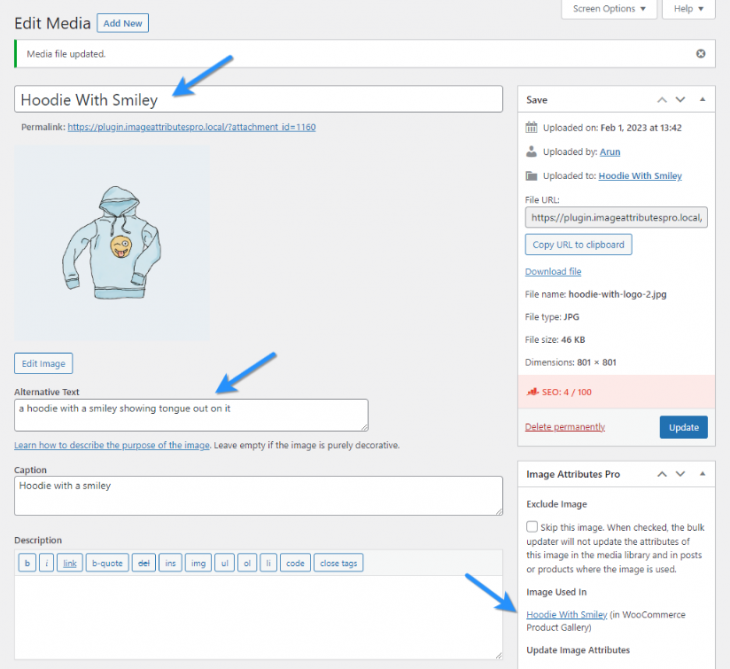
Task: Open the Screen Options dropdown
Action: [609, 9]
